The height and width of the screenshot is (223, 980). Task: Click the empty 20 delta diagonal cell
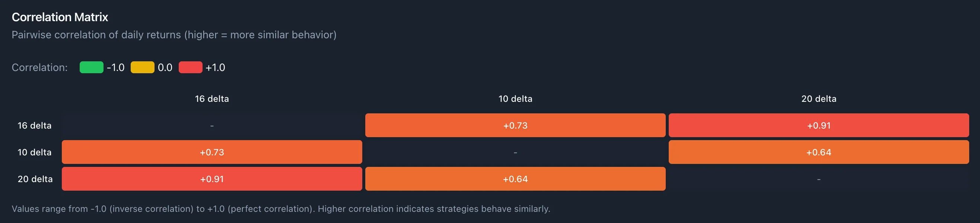819,179
